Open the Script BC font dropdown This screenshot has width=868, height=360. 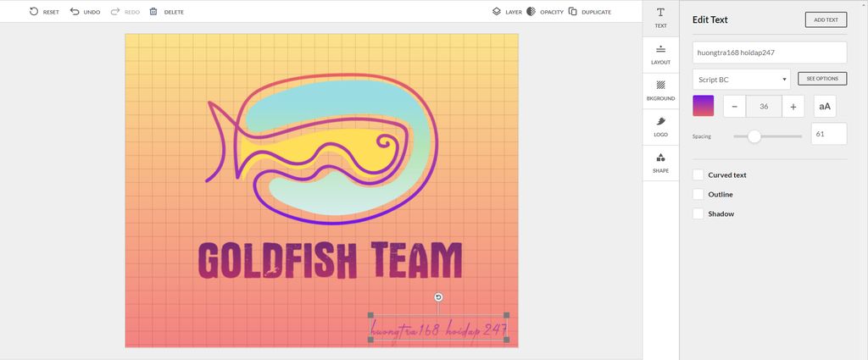pos(741,80)
